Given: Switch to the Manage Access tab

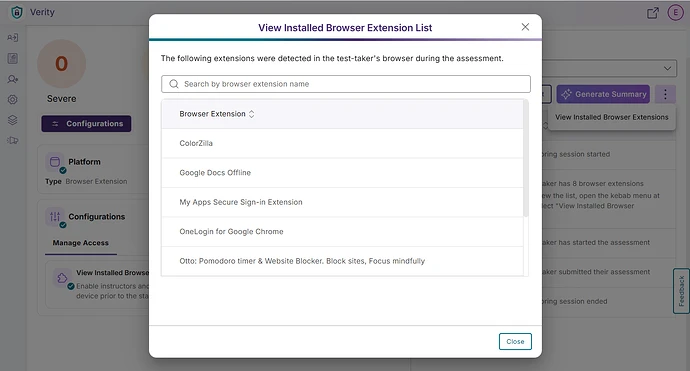Looking at the screenshot, I should pyautogui.click(x=81, y=243).
